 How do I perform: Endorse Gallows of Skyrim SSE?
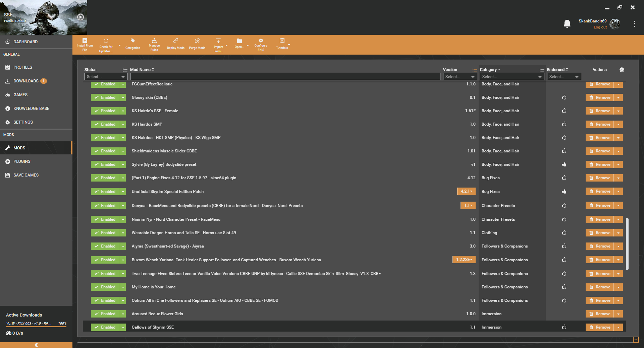coord(564,327)
